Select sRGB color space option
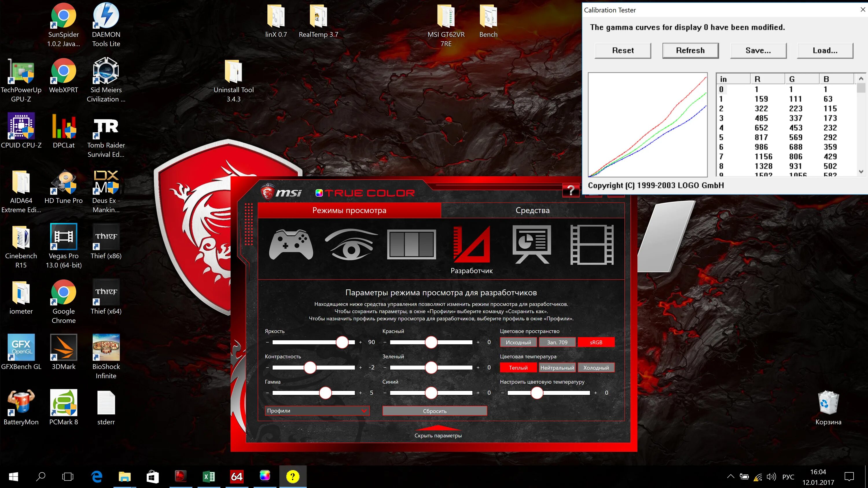The height and width of the screenshot is (488, 868). 596,342
